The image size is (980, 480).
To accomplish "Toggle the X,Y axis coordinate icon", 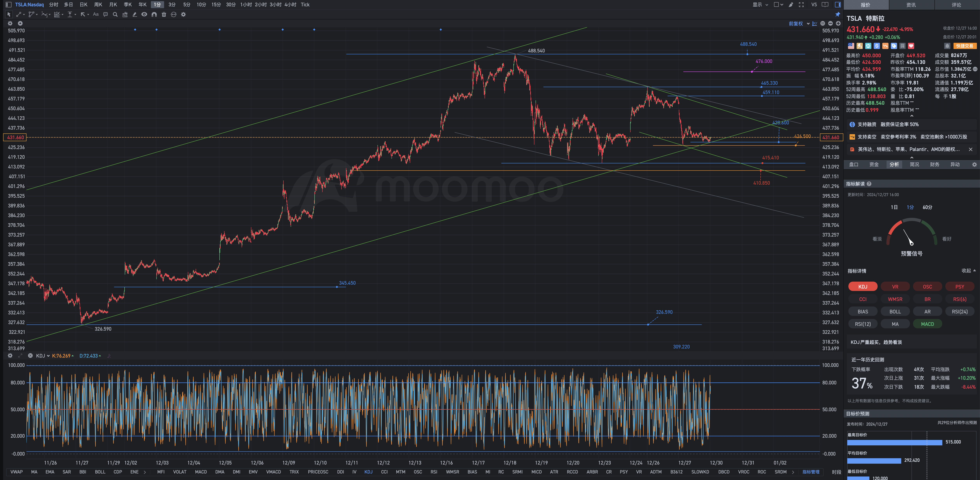I will pyautogui.click(x=815, y=24).
